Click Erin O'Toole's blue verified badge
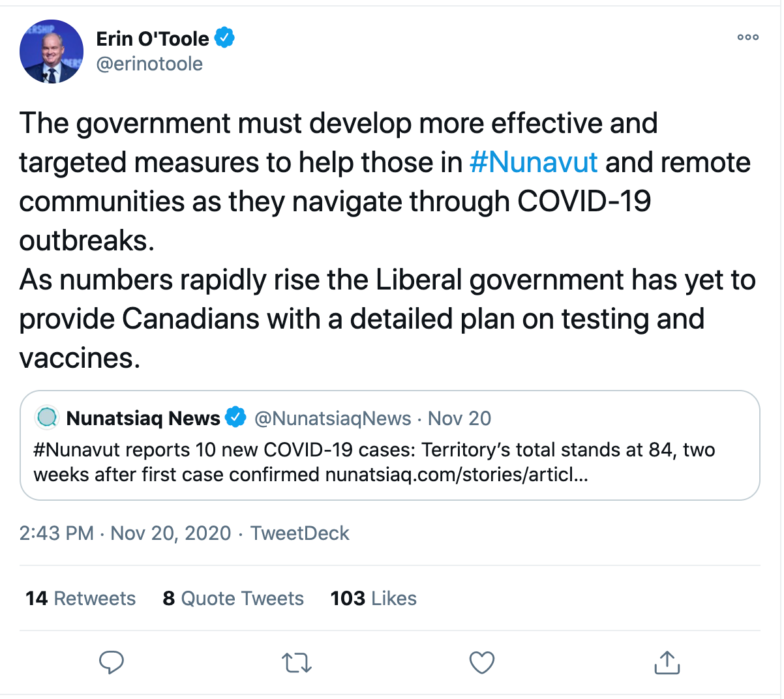784x699 pixels. (x=224, y=38)
